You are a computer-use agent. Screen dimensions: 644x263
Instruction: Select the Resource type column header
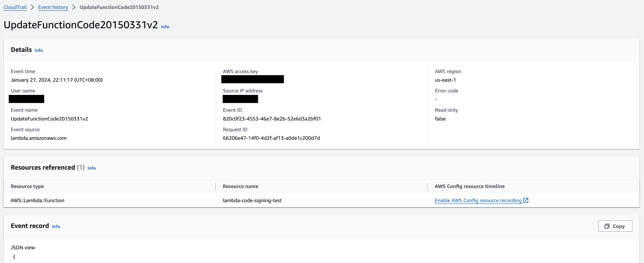pyautogui.click(x=27, y=186)
